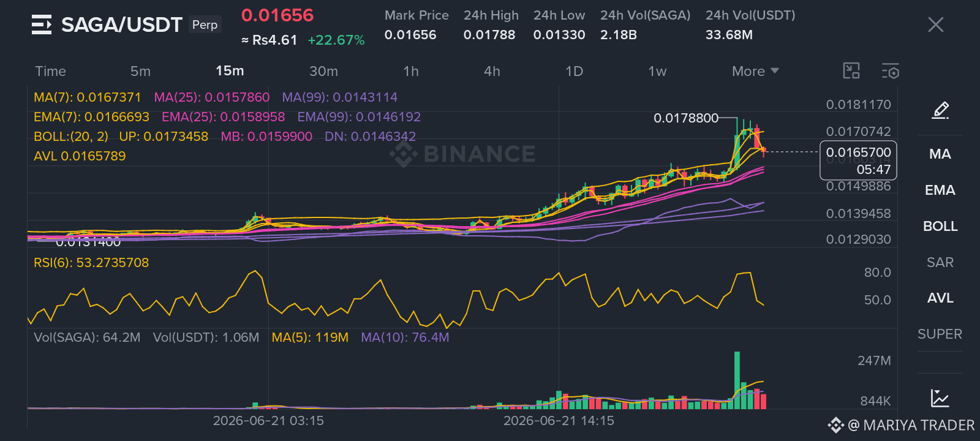
Task: Click the MA(7): 0.0167371 legend
Action: (x=88, y=97)
